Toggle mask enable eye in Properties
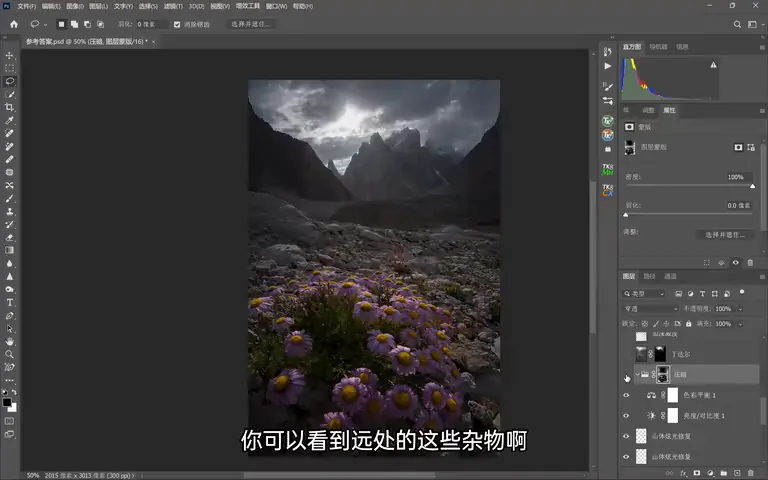Screen dimensions: 768x480 (x=735, y=263)
